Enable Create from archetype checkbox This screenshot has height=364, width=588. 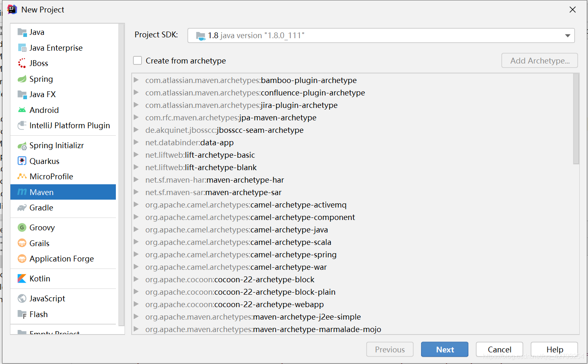tap(137, 61)
